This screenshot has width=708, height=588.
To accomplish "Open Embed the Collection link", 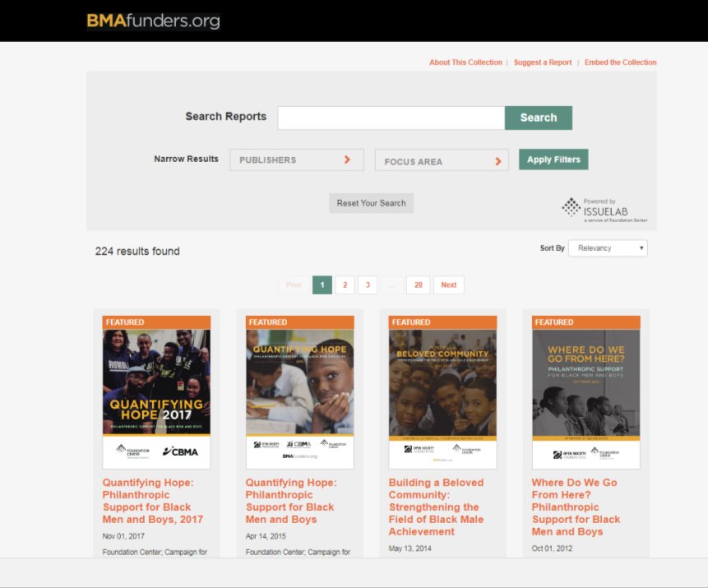I will (x=620, y=63).
